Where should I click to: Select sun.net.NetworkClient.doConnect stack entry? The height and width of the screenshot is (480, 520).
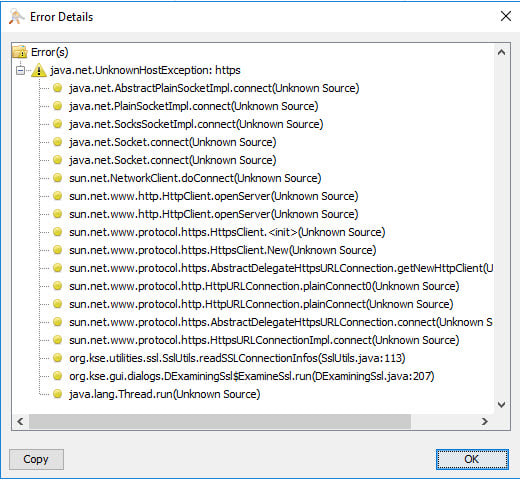point(195,178)
